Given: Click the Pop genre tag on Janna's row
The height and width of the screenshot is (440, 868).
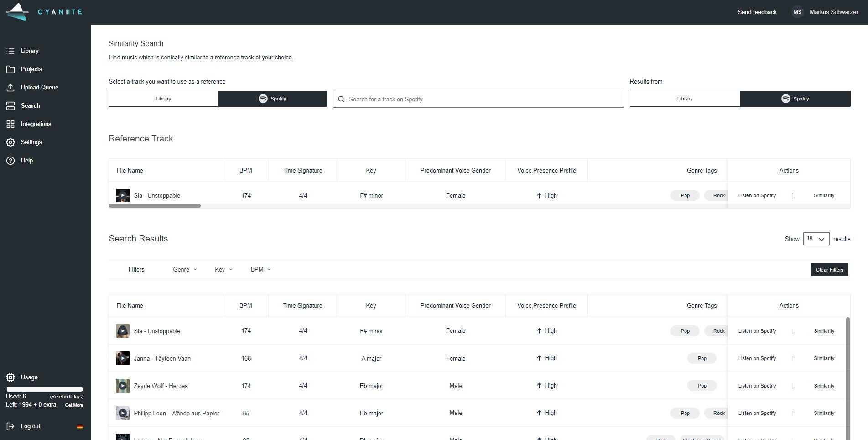Looking at the screenshot, I should click(702, 358).
